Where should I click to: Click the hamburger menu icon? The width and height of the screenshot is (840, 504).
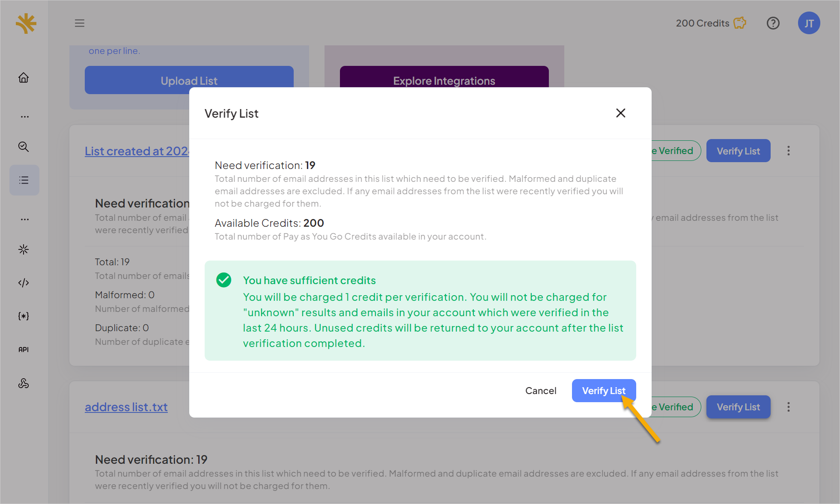point(79,22)
